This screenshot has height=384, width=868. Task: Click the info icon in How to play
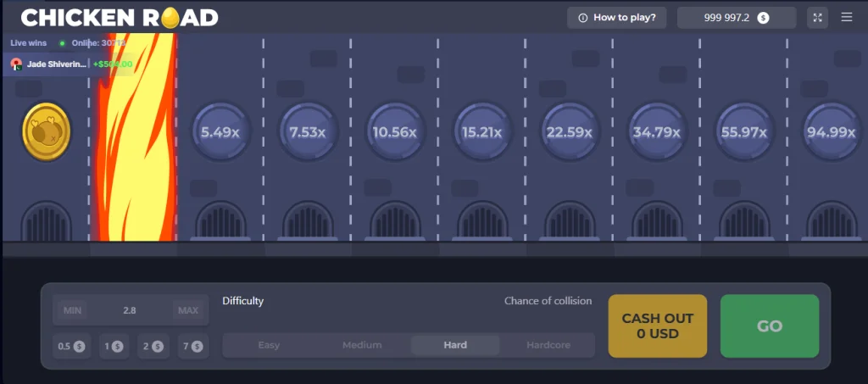[x=582, y=18]
